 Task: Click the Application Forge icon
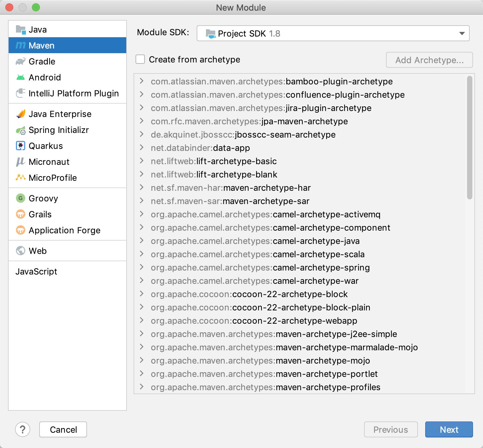pyautogui.click(x=21, y=230)
